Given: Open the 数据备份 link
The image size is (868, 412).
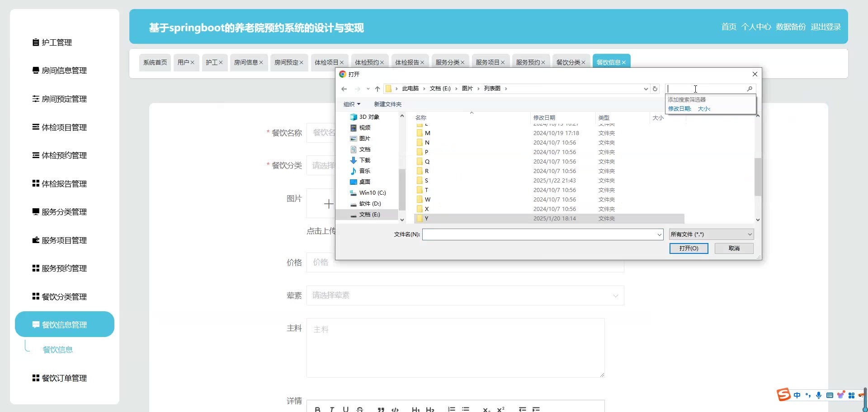Looking at the screenshot, I should (x=791, y=27).
